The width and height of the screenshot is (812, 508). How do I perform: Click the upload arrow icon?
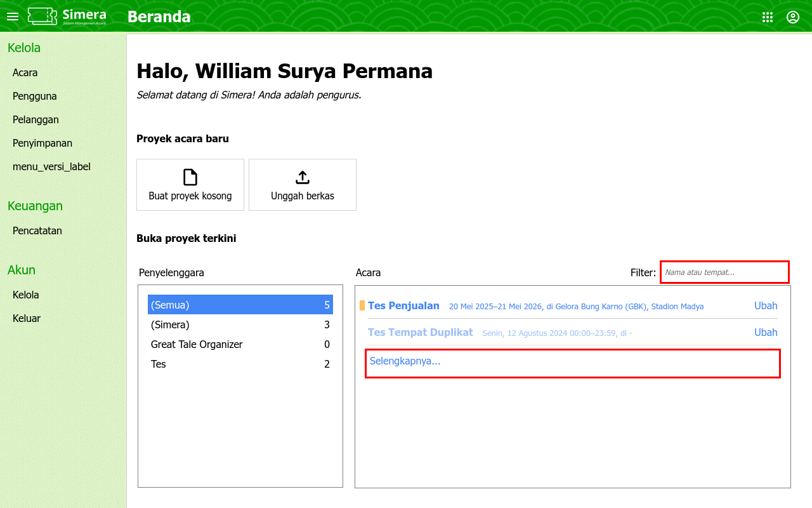[x=303, y=177]
